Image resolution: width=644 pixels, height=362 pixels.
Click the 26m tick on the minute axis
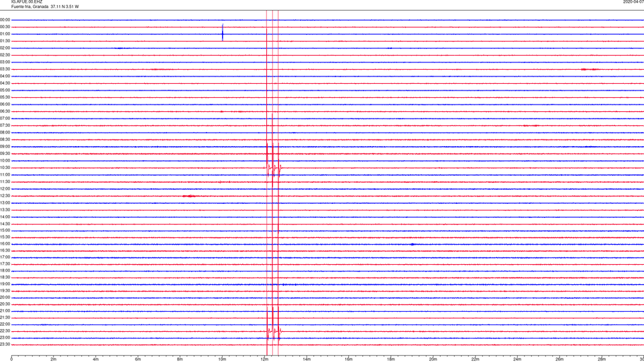[x=559, y=359]
